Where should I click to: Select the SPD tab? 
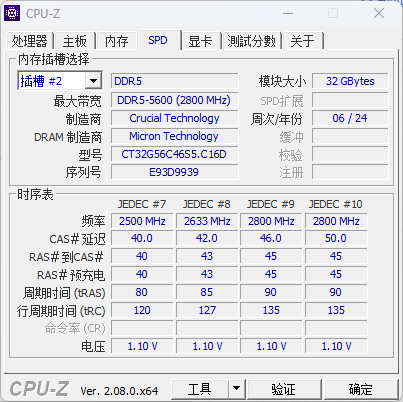tap(158, 40)
